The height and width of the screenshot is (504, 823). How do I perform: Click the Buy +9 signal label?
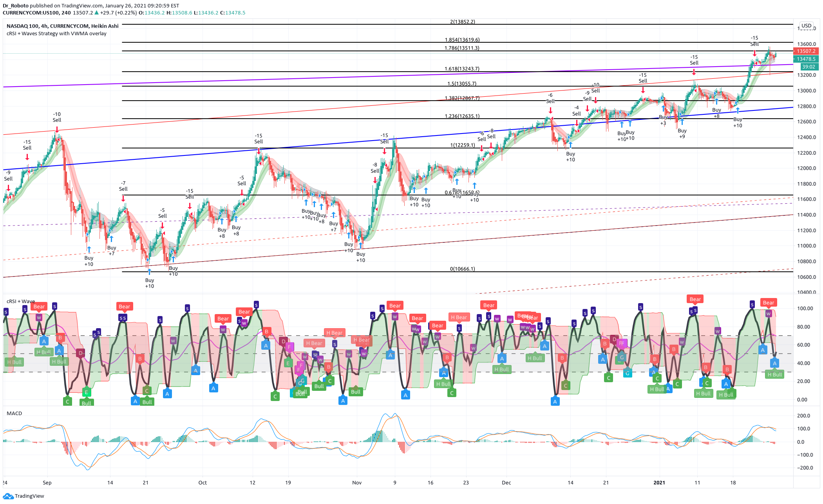tap(682, 134)
